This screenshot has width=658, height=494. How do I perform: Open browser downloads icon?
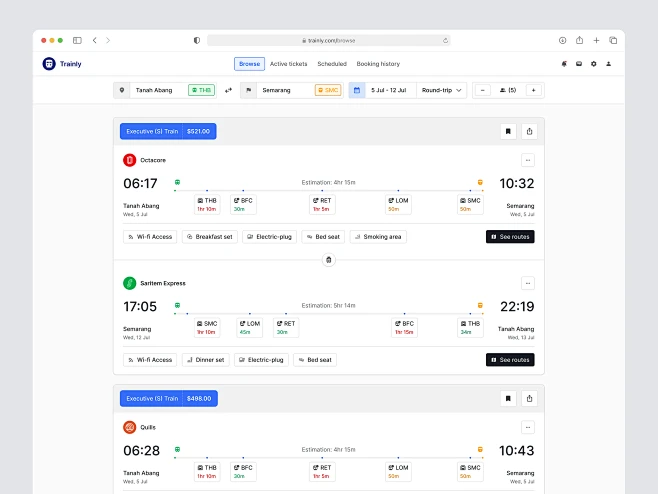562,40
